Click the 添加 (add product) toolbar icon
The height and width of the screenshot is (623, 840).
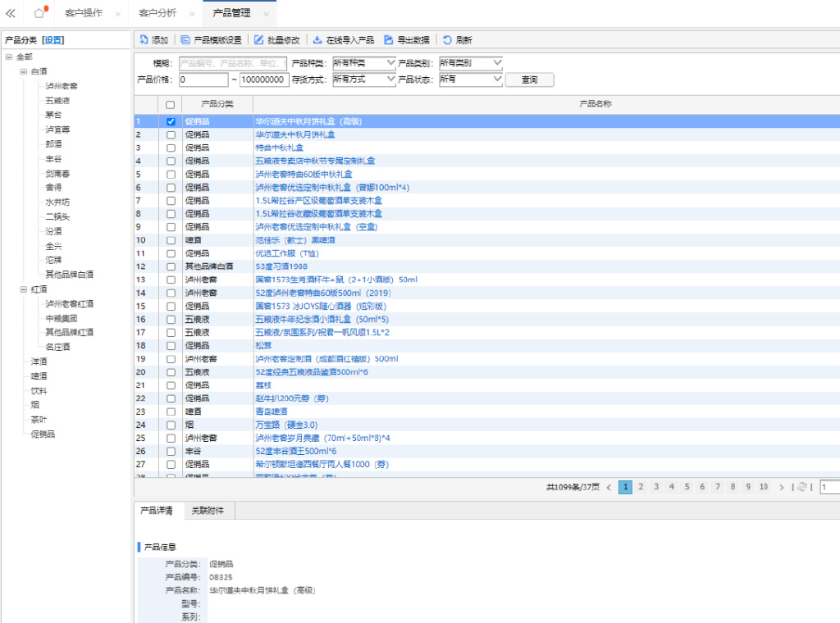[x=144, y=39]
